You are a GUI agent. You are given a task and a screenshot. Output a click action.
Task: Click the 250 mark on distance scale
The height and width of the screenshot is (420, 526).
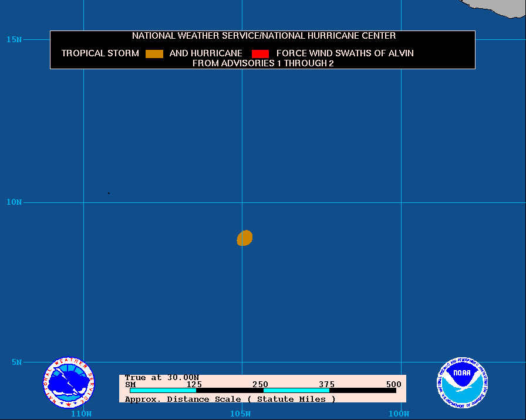click(x=260, y=384)
